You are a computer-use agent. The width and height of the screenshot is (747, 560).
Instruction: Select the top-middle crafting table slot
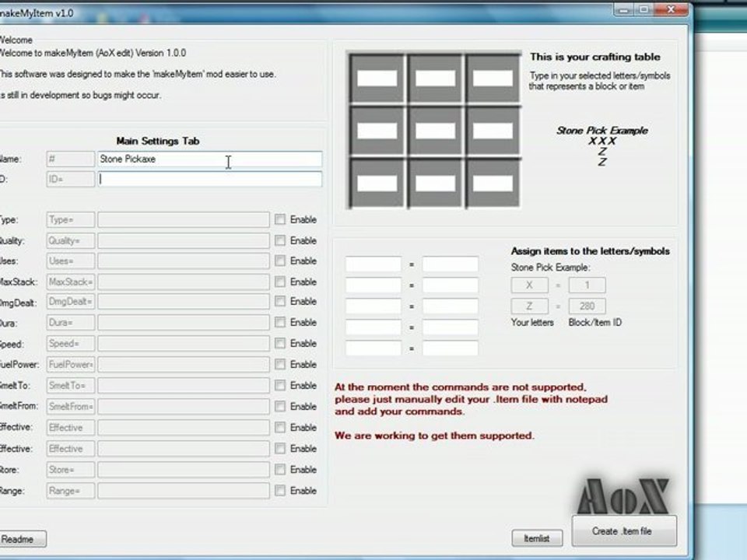[x=435, y=78]
